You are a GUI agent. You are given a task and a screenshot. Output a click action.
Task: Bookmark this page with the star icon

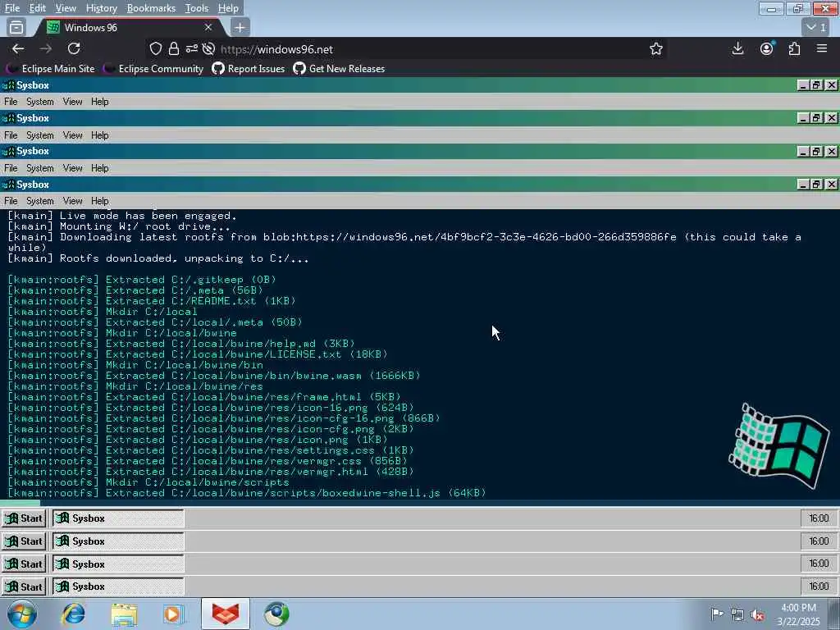point(655,48)
